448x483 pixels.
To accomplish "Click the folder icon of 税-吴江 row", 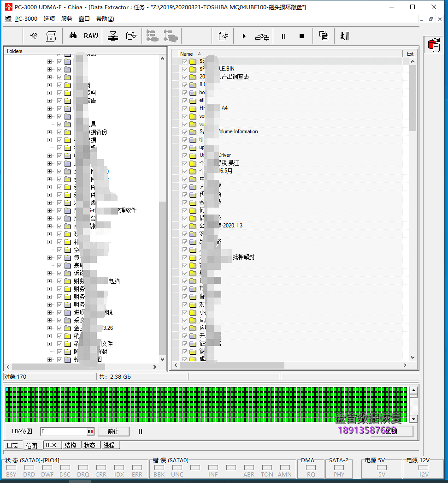I will [x=193, y=163].
